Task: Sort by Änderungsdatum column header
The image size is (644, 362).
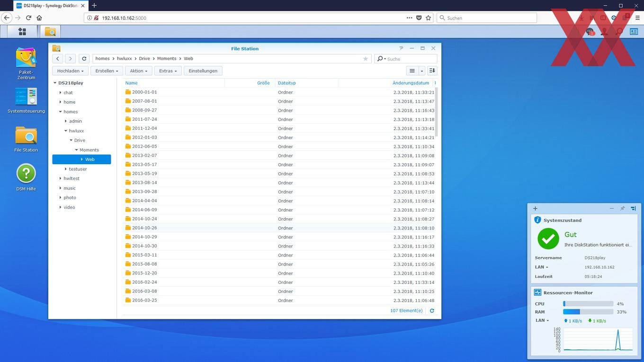Action: tap(411, 83)
